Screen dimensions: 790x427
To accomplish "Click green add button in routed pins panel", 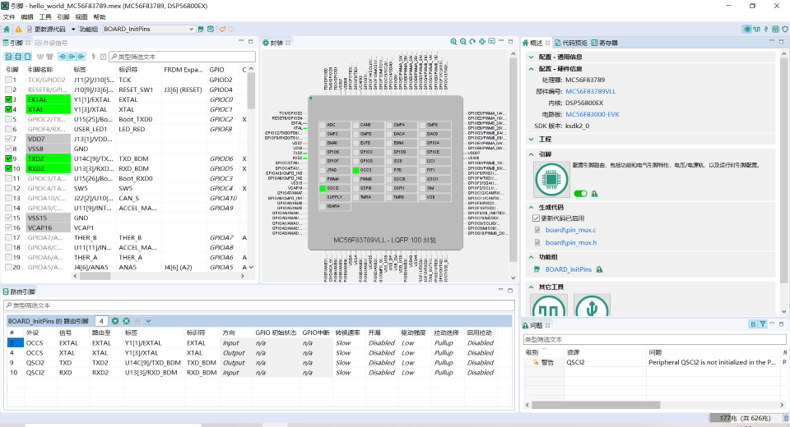I will tap(115, 321).
